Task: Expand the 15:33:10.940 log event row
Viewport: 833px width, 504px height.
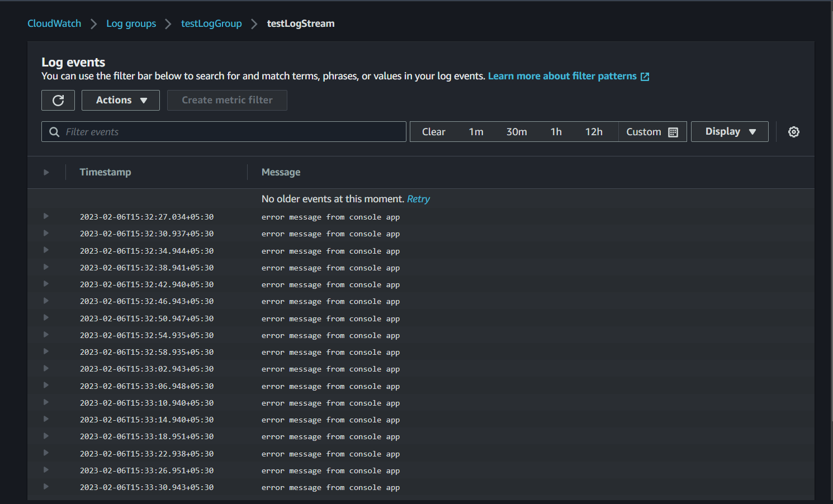Action: [x=46, y=402]
